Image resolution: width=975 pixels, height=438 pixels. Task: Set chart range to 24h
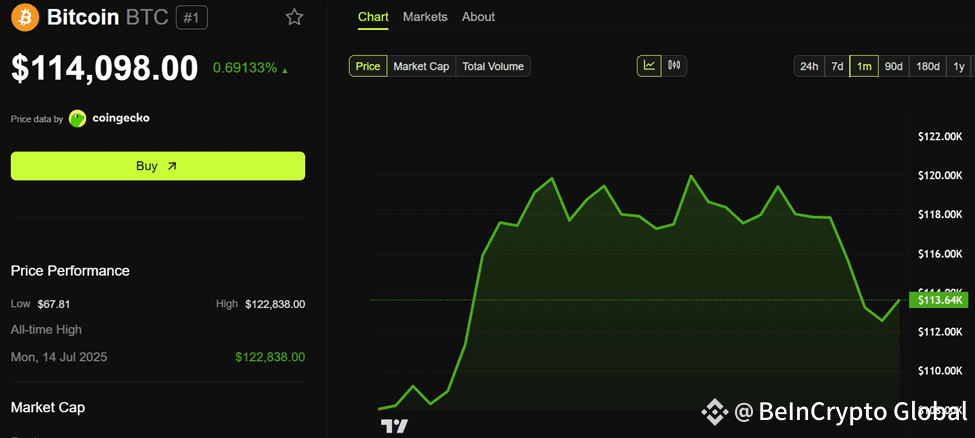(x=809, y=66)
